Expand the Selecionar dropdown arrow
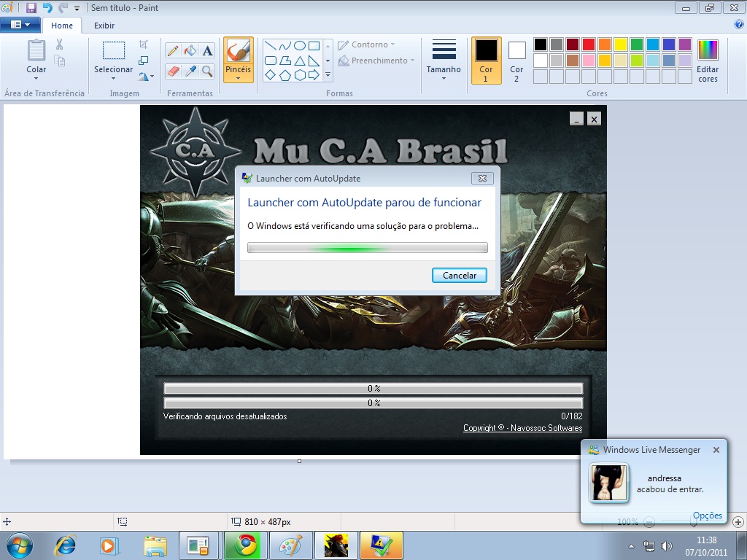This screenshot has width=747, height=560. click(113, 78)
